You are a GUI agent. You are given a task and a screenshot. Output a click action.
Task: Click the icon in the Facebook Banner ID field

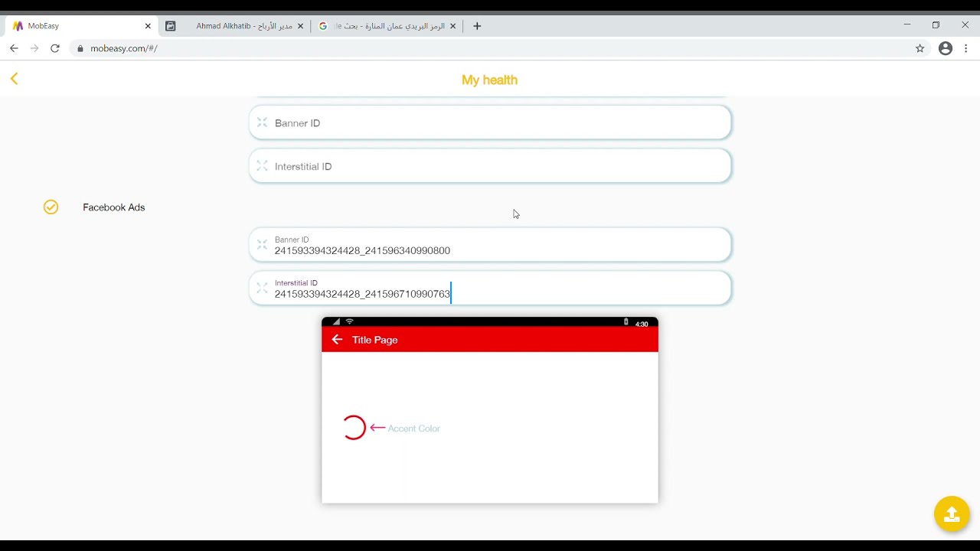tap(262, 245)
